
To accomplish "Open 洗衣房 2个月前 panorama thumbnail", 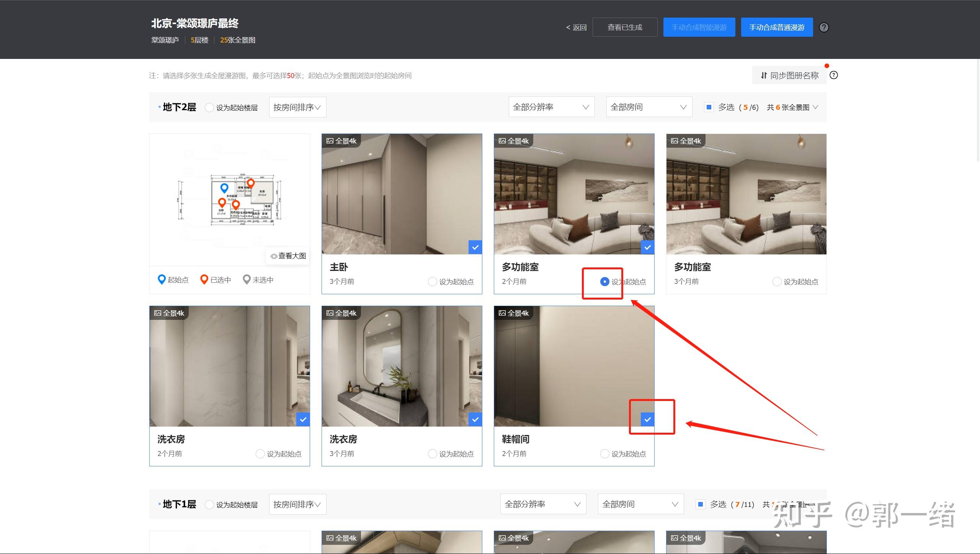I will click(x=229, y=366).
